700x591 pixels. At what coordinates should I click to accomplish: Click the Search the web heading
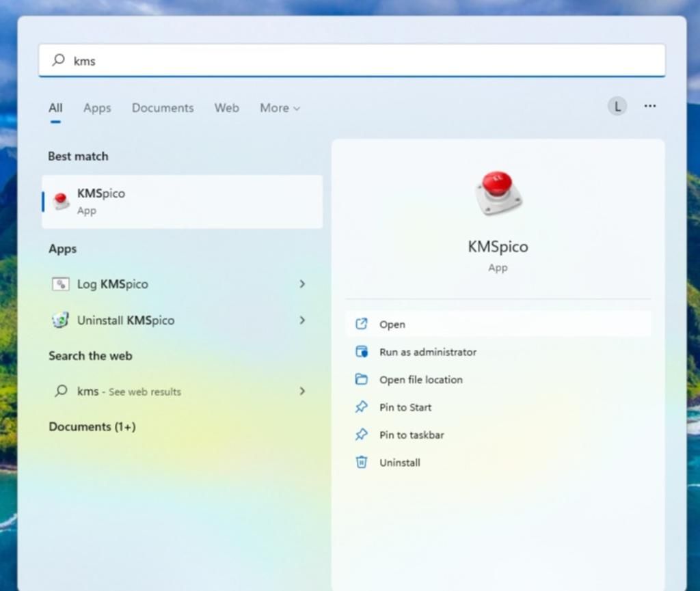tap(90, 356)
